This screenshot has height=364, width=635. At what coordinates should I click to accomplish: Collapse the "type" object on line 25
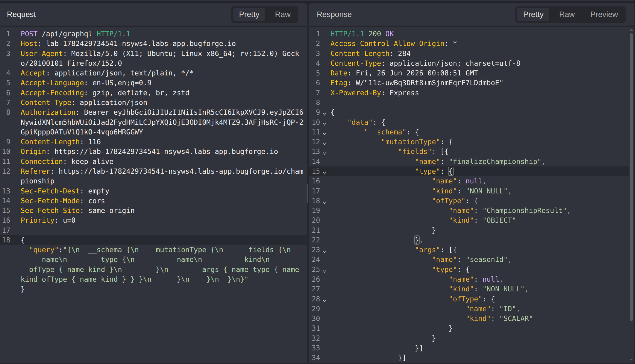[x=324, y=271]
